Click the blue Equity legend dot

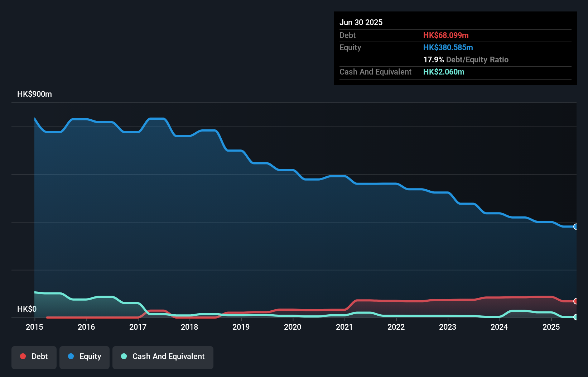(x=71, y=356)
